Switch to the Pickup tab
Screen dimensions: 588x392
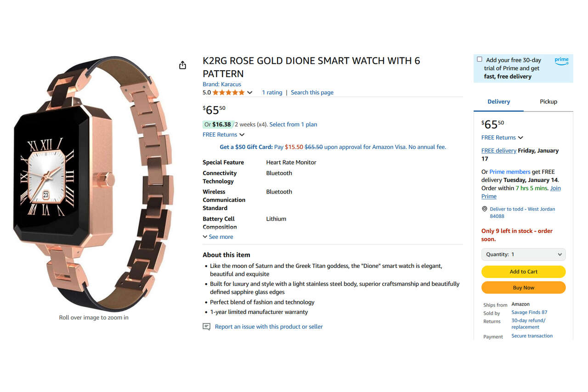point(548,102)
